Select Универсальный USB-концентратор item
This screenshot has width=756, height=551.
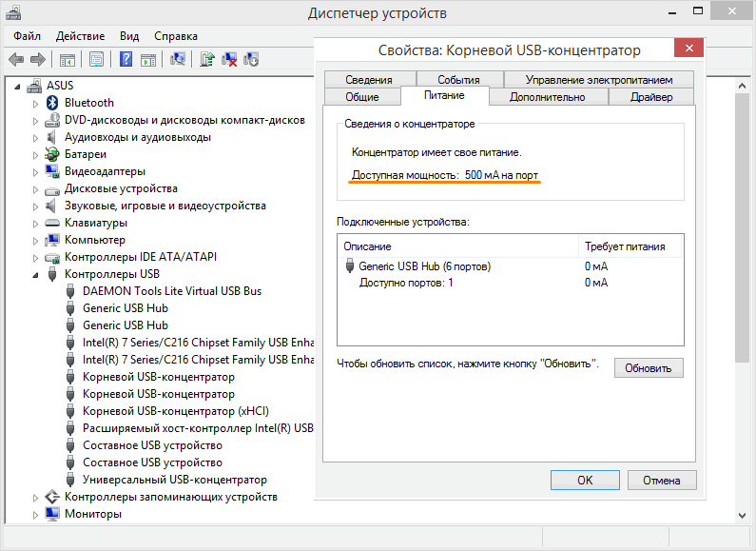(x=175, y=480)
